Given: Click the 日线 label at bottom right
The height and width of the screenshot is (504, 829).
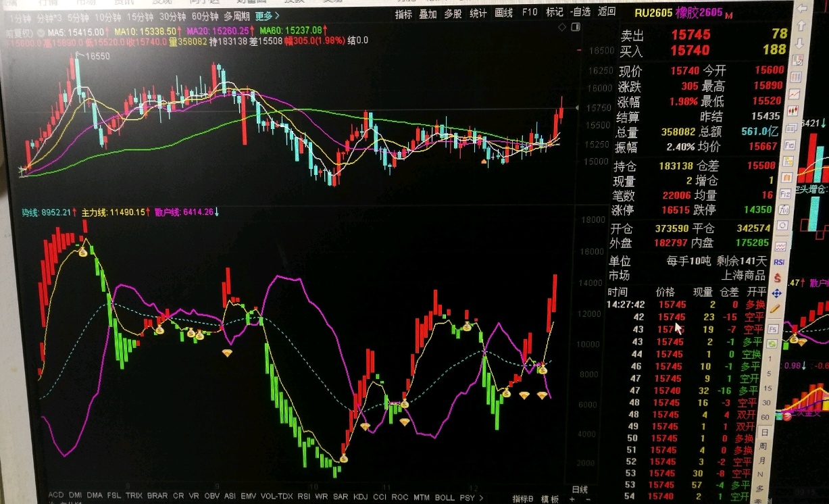Looking at the screenshot, I should coord(580,490).
